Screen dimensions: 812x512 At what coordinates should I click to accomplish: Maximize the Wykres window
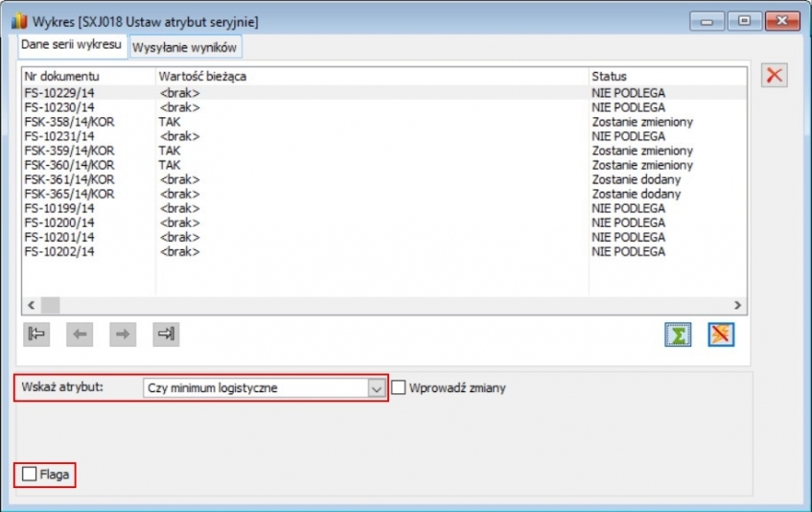point(744,21)
